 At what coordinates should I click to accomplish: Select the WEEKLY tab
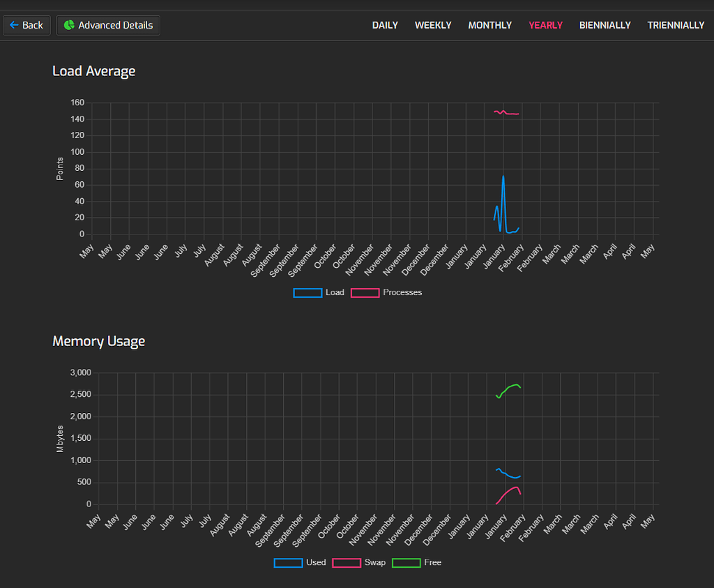pos(433,25)
